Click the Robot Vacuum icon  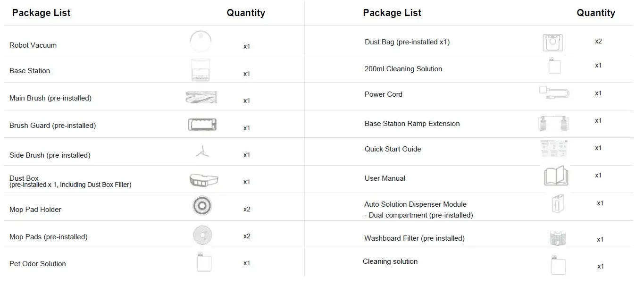(x=201, y=41)
